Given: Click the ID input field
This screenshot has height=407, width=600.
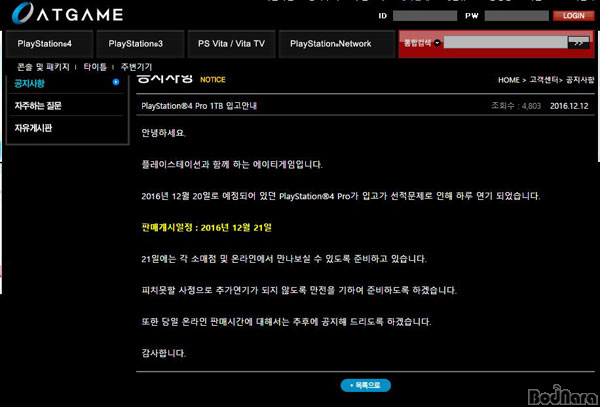Looking at the screenshot, I should click(x=425, y=16).
